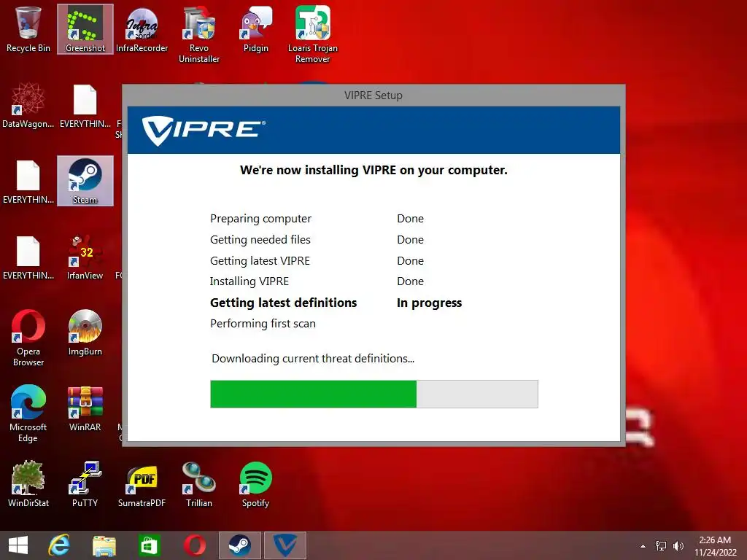This screenshot has width=747, height=560.
Task: Open the Windows Store taskbar icon
Action: point(149,545)
